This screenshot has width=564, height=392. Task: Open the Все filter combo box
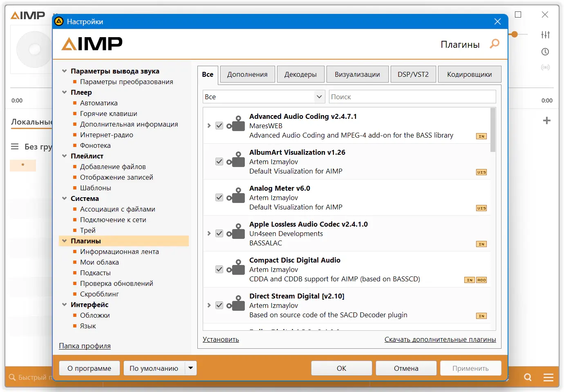pos(264,97)
